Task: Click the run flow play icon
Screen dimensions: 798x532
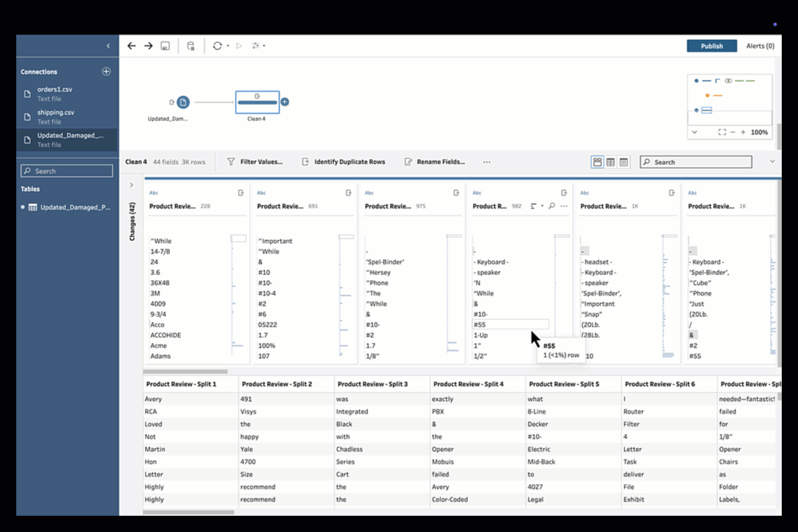Action: point(239,46)
